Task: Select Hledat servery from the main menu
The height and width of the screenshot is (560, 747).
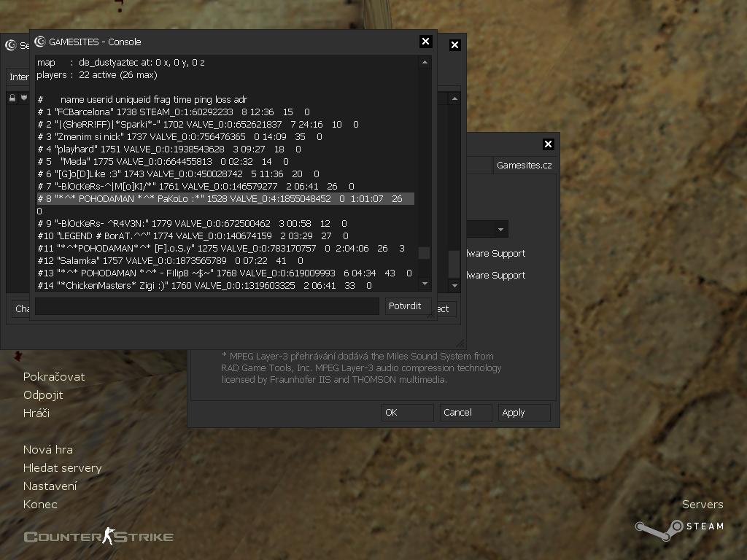Action: click(x=62, y=468)
